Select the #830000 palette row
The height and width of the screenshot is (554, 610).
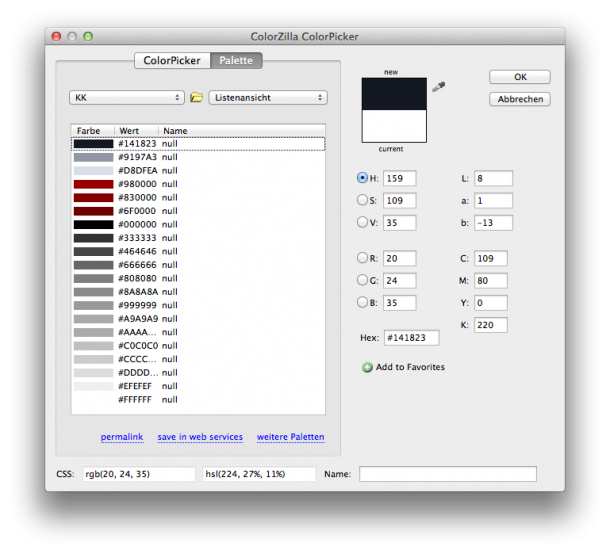[x=198, y=198]
